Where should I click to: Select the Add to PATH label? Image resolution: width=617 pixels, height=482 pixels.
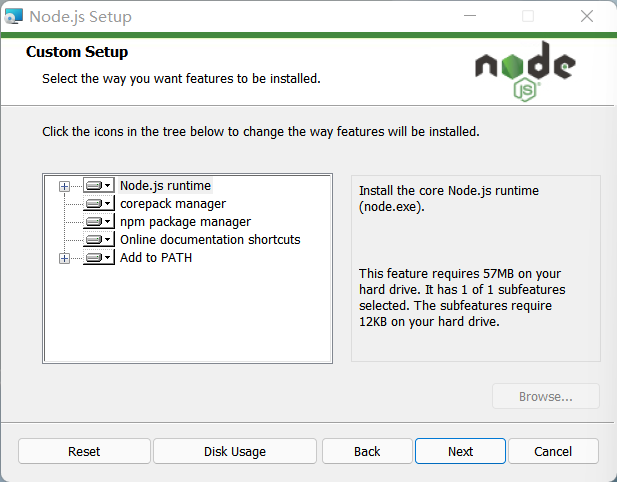pyautogui.click(x=156, y=258)
